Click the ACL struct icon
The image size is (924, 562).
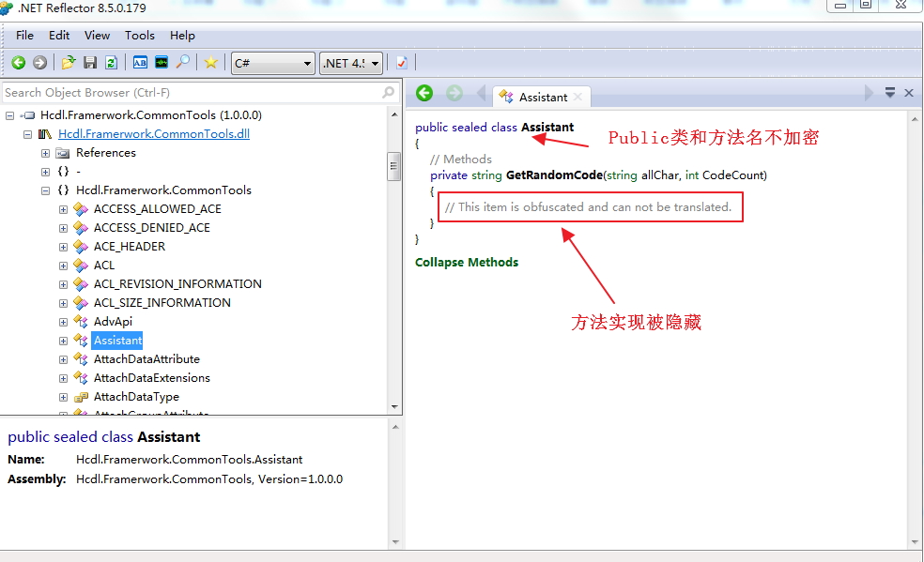click(81, 266)
